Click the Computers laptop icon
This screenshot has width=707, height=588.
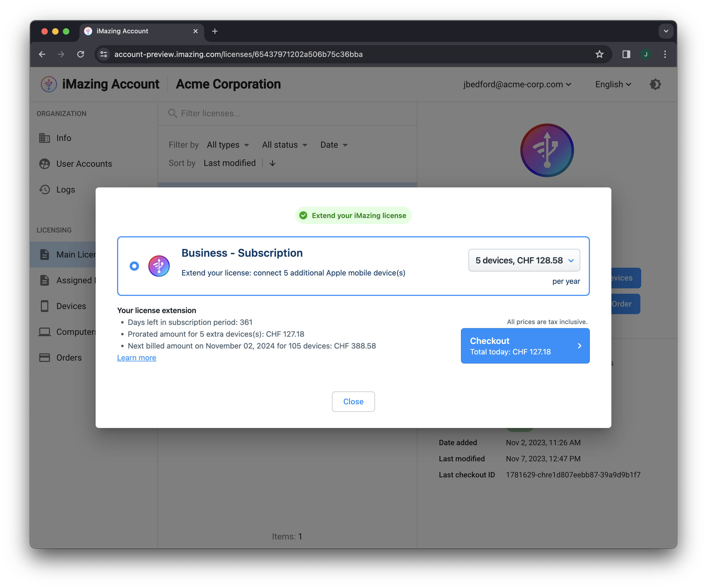coord(44,332)
